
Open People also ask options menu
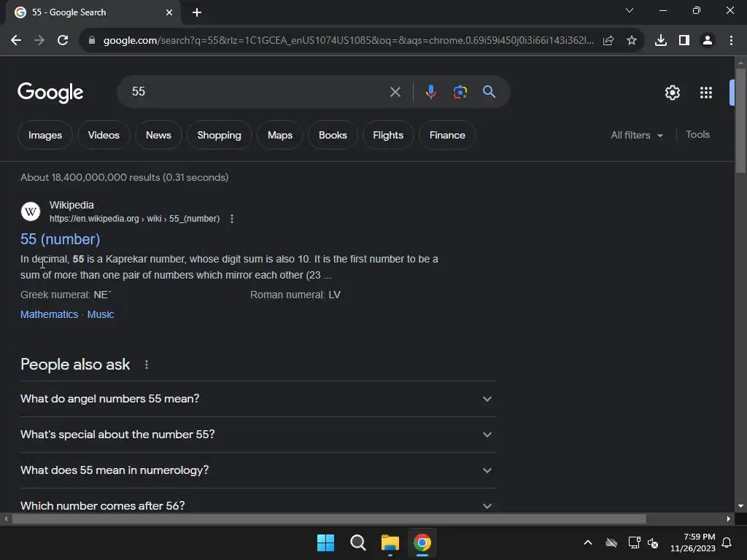pos(146,365)
